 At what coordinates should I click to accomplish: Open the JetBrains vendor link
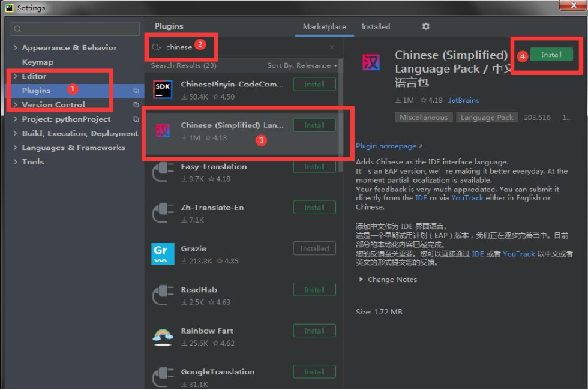tap(463, 100)
